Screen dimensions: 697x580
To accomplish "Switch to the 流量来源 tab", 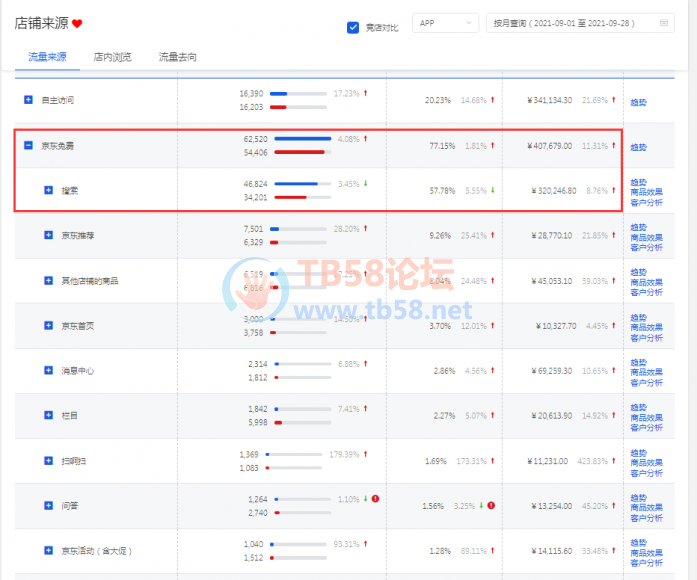I will [x=47, y=57].
